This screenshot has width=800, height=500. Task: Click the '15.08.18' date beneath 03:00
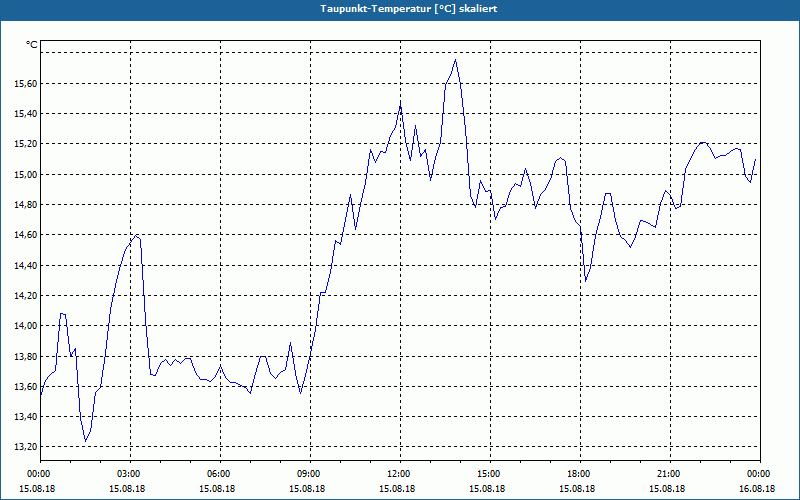(x=127, y=489)
